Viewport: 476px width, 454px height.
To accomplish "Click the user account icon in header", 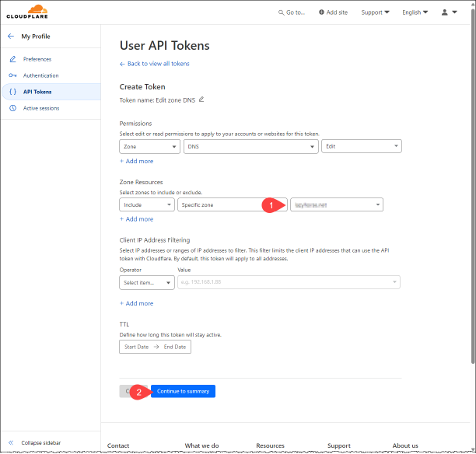I will point(444,12).
